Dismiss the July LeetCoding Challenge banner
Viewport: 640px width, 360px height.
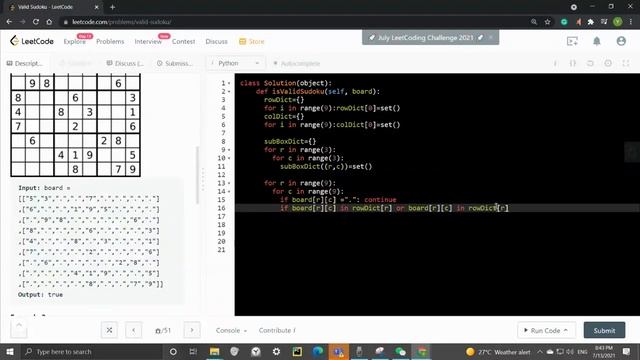click(x=491, y=37)
